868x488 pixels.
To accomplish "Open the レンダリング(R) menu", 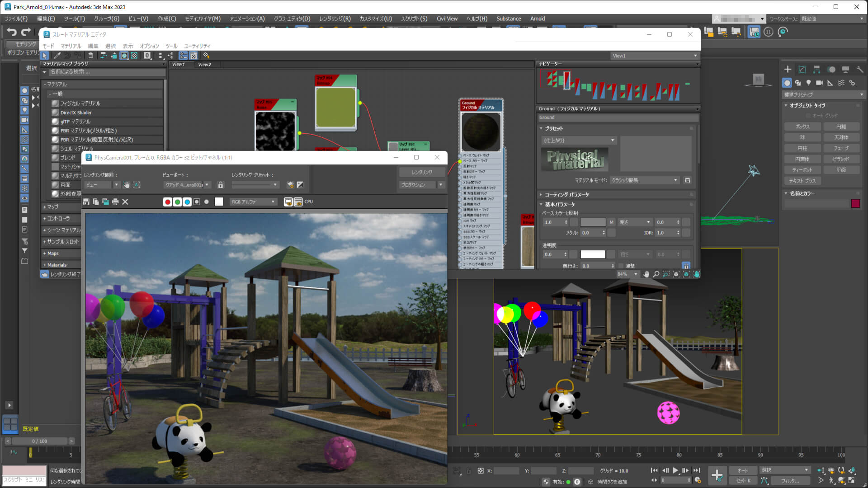I will point(335,19).
